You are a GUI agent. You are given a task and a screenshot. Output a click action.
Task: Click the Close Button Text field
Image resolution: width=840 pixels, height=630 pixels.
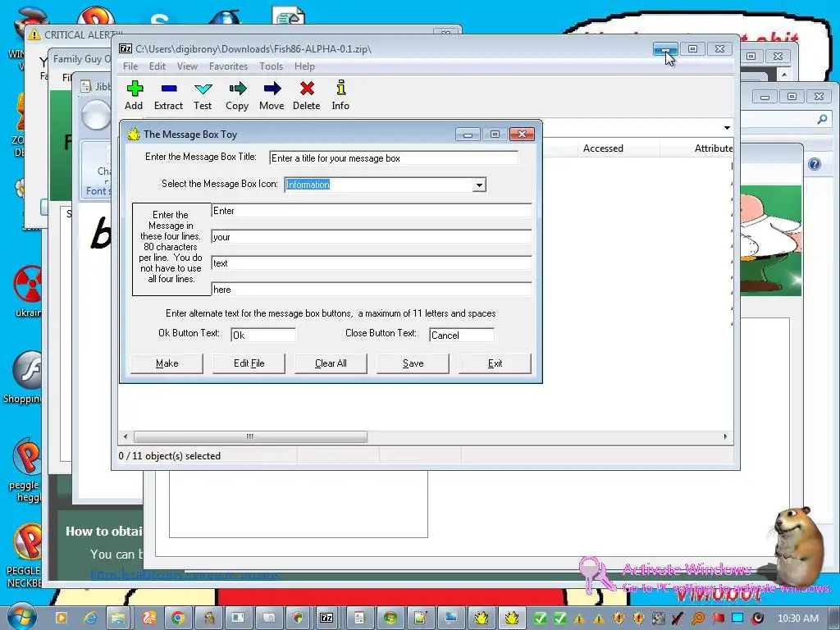pyautogui.click(x=462, y=336)
